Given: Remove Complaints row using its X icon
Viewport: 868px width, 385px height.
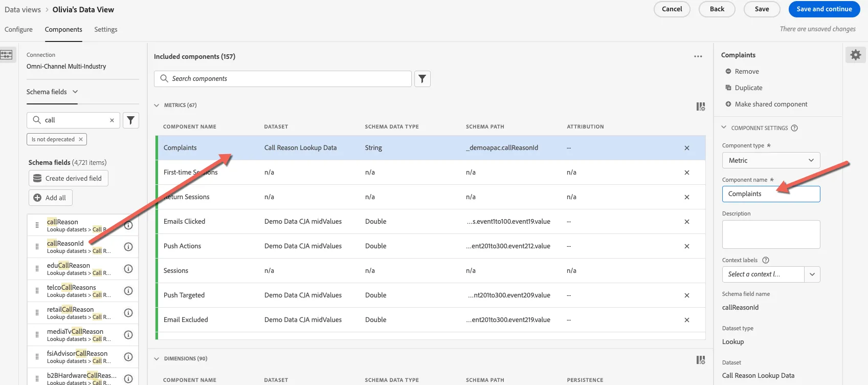Looking at the screenshot, I should pos(687,148).
